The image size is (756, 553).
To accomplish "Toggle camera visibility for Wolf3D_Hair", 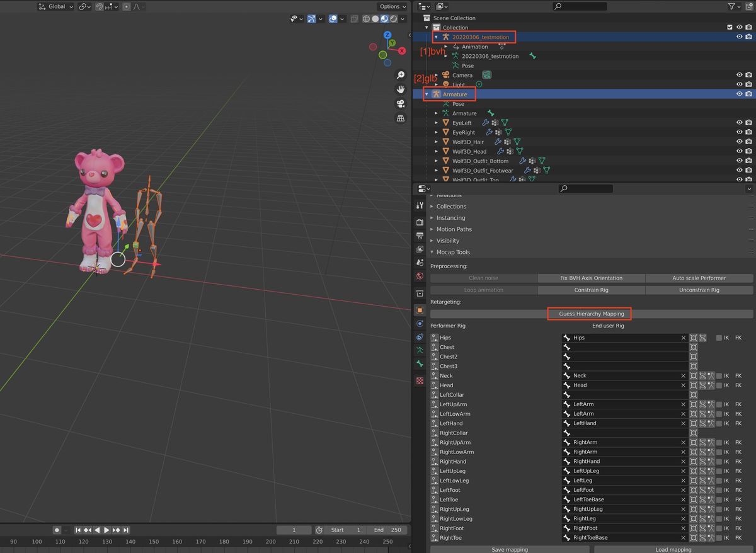I will click(749, 141).
